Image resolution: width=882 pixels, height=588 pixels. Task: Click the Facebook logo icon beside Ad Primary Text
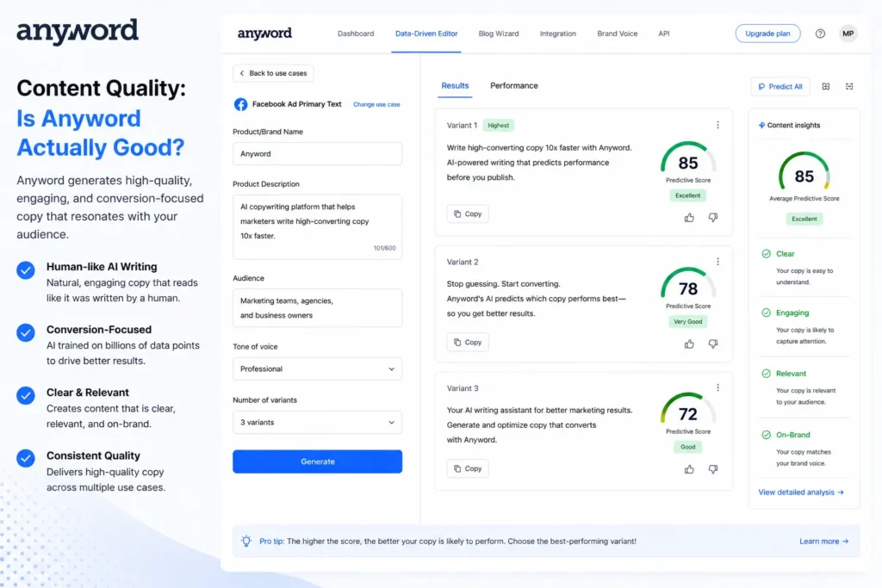(x=241, y=104)
